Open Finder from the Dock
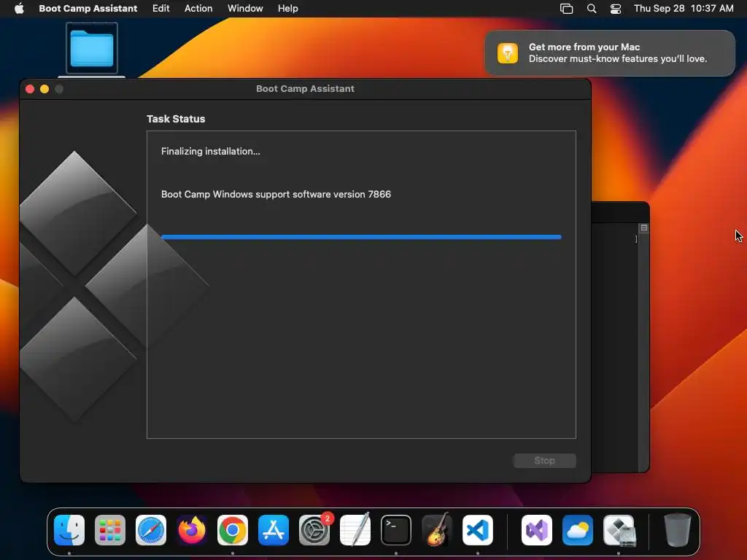747x560 pixels. point(69,530)
